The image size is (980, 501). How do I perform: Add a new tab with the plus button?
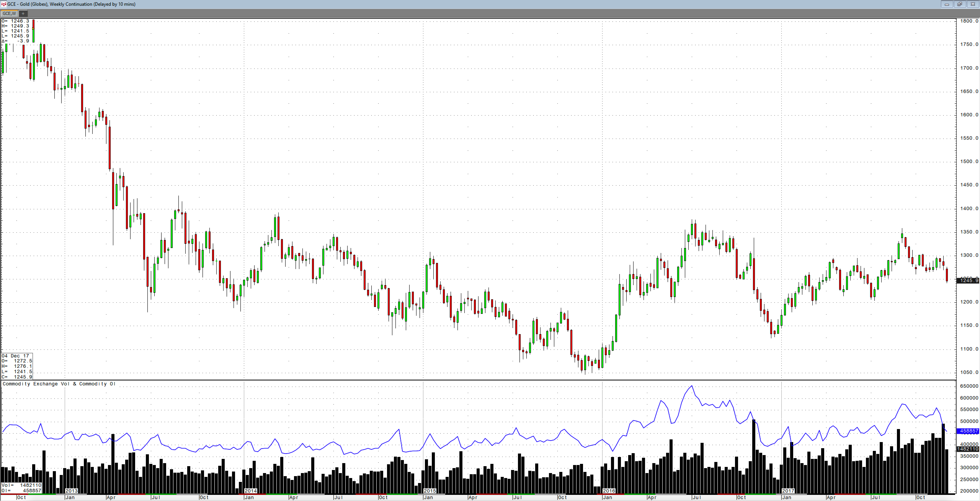[23, 13]
